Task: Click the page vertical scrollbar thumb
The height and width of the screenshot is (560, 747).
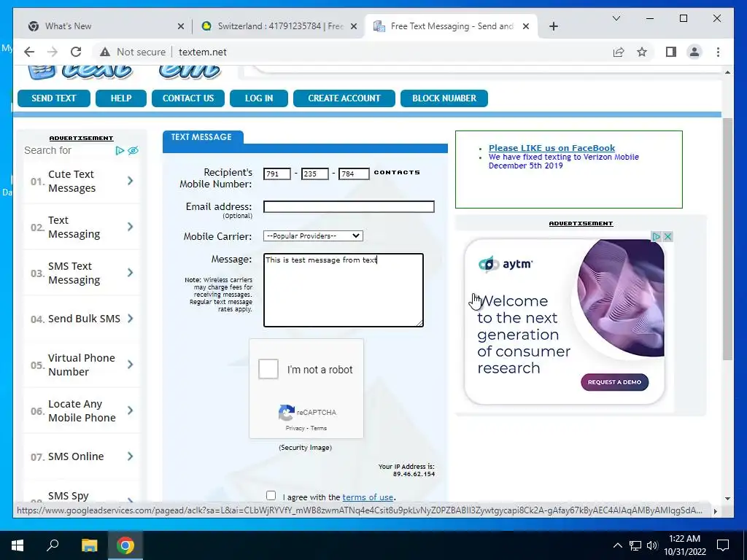Action: 727,239
